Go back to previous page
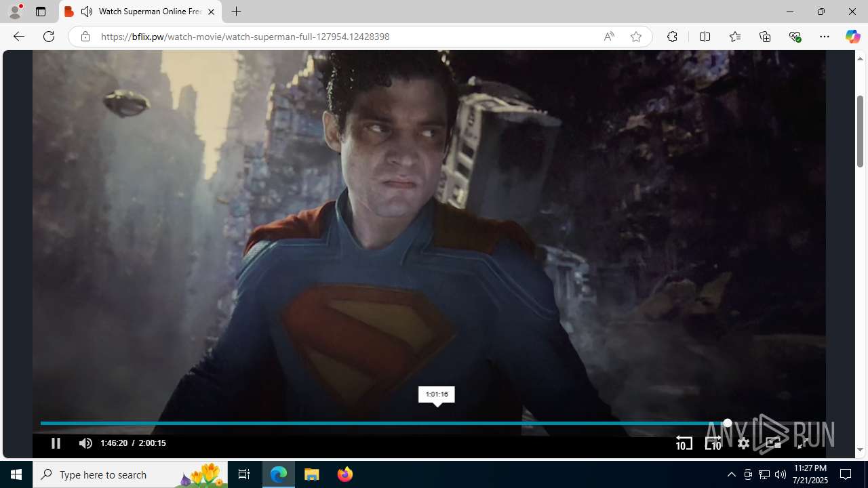This screenshot has height=488, width=868. tap(18, 37)
